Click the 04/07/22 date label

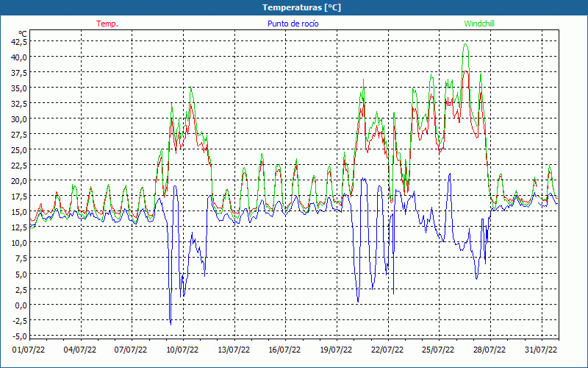point(80,350)
